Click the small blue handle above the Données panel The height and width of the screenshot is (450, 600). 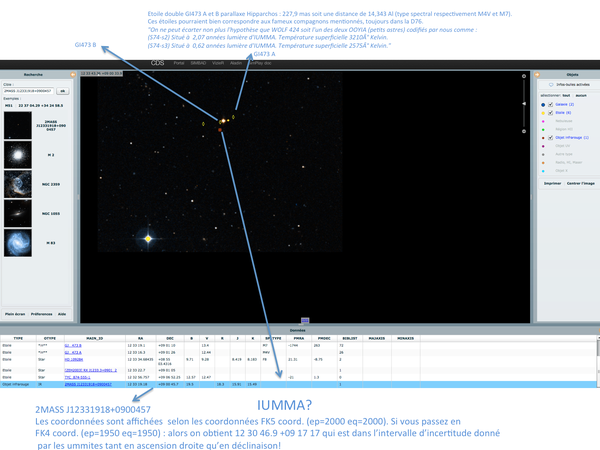pos(305,320)
